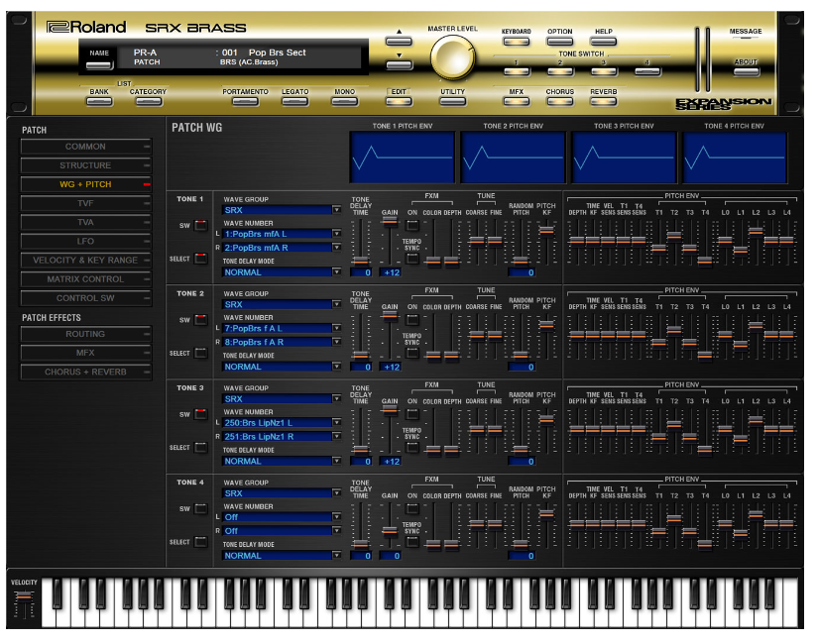The image size is (817, 644).
Task: Open VELOCITY & KEY RANGE page
Action: 86,261
